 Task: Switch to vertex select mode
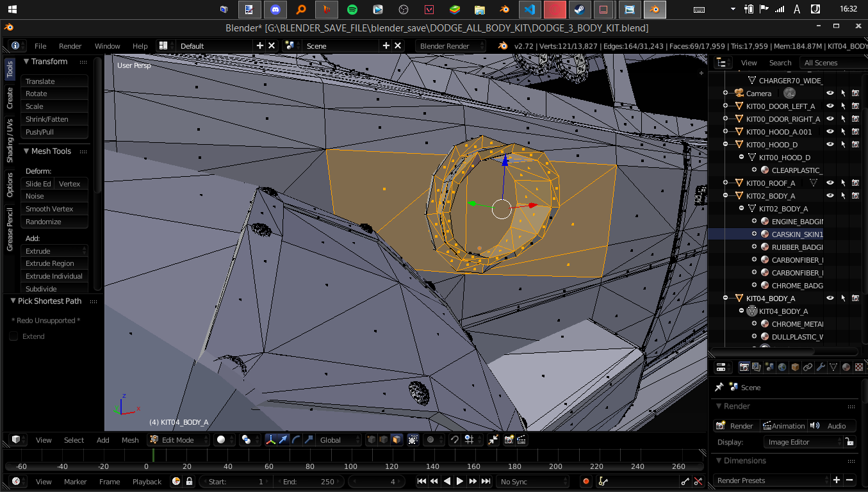tap(372, 440)
